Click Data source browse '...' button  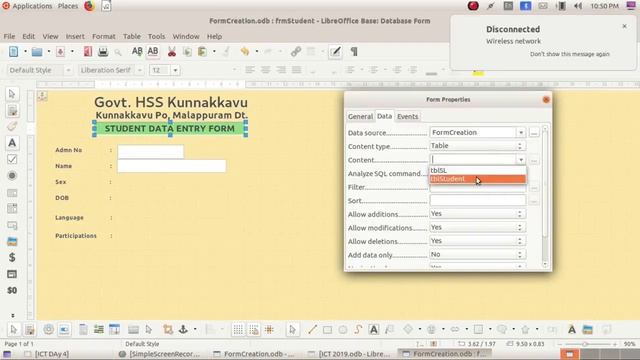534,133
